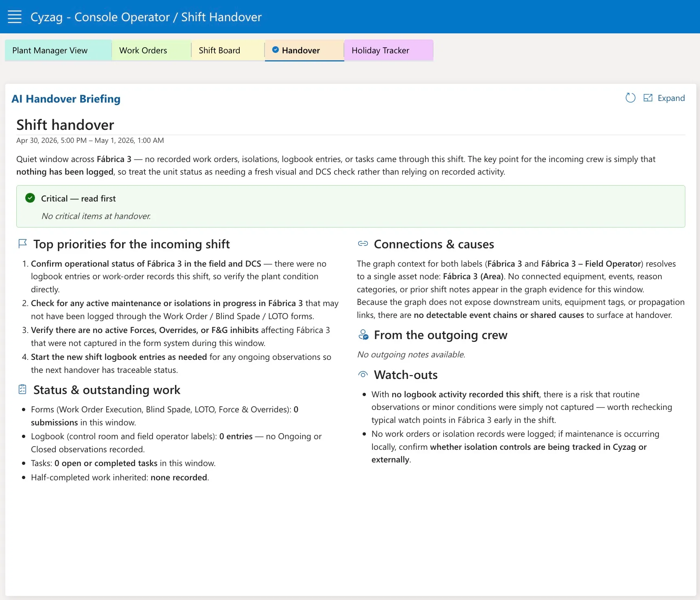Select the Shift Board tab
700x600 pixels.
(228, 50)
